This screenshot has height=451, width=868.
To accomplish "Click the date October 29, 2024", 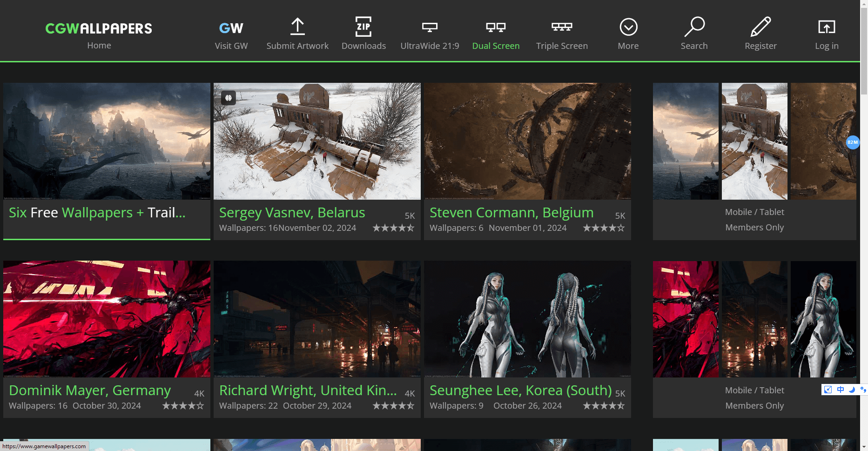I will click(317, 405).
